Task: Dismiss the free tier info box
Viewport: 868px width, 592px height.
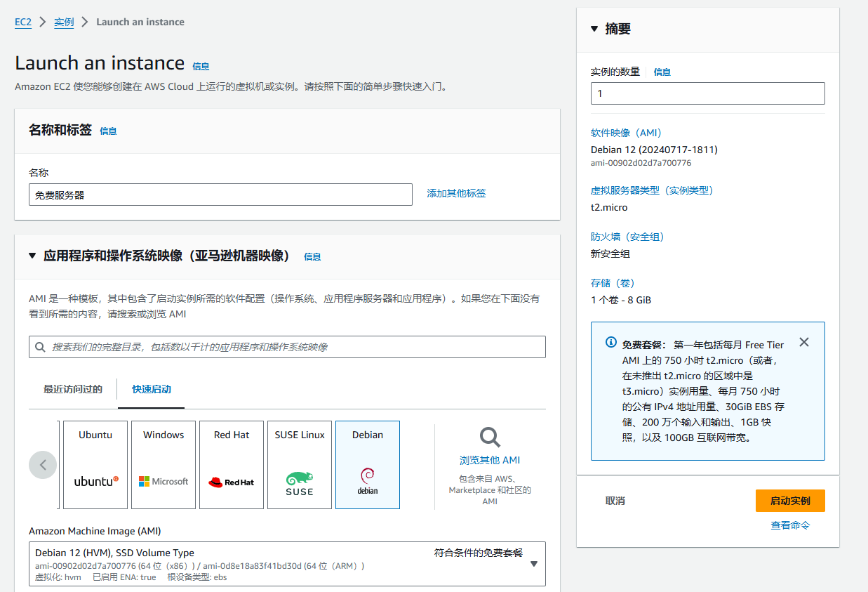Action: 804,342
